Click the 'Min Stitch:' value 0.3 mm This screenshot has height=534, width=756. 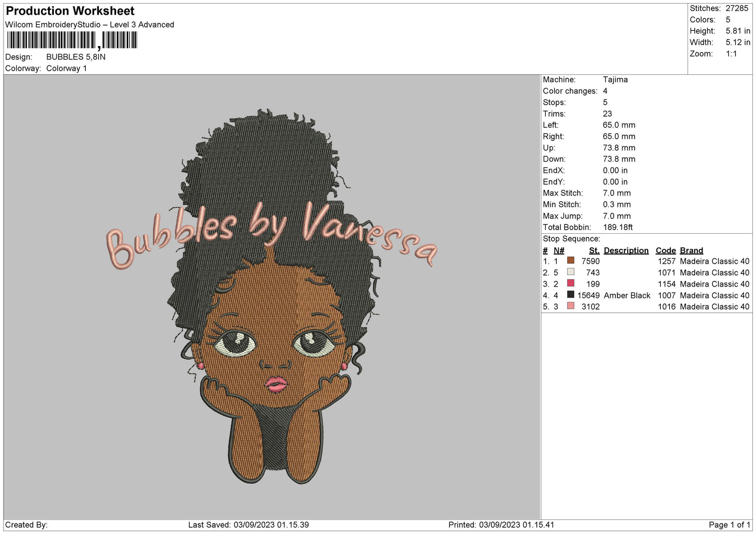[617, 204]
